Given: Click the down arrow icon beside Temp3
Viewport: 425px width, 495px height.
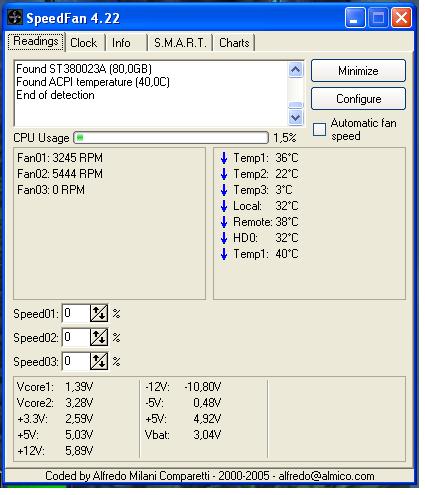Looking at the screenshot, I should (224, 190).
